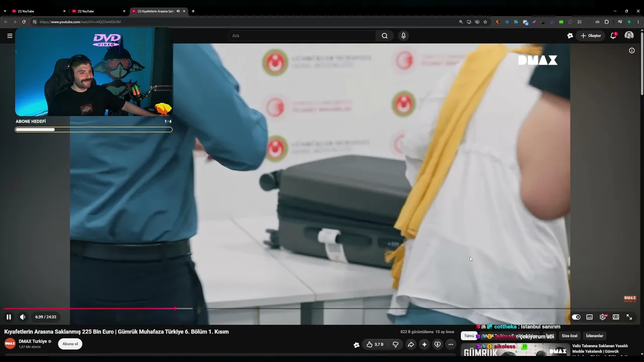644x362 pixels.
Task: Pause the video
Action: [x=9, y=317]
